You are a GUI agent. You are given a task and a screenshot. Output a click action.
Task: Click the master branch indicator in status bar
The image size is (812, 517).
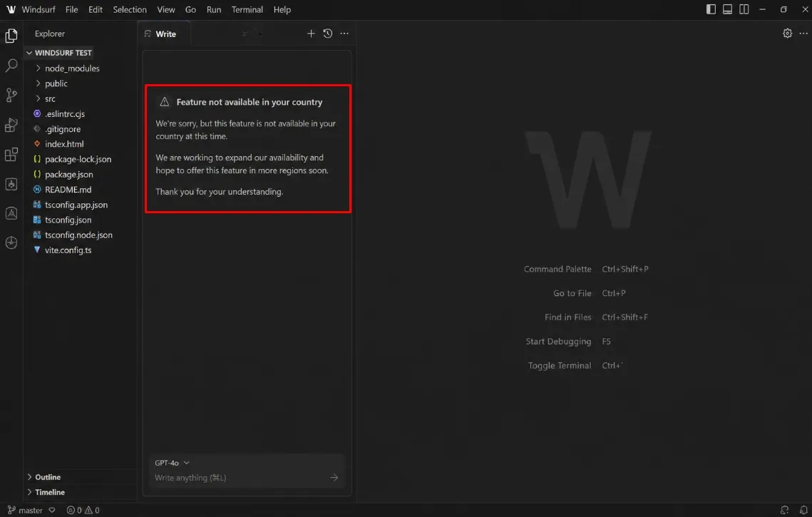click(26, 511)
